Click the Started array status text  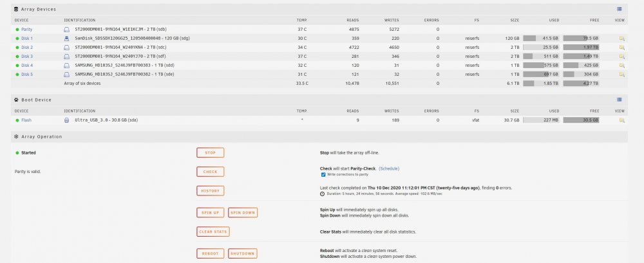pos(28,152)
